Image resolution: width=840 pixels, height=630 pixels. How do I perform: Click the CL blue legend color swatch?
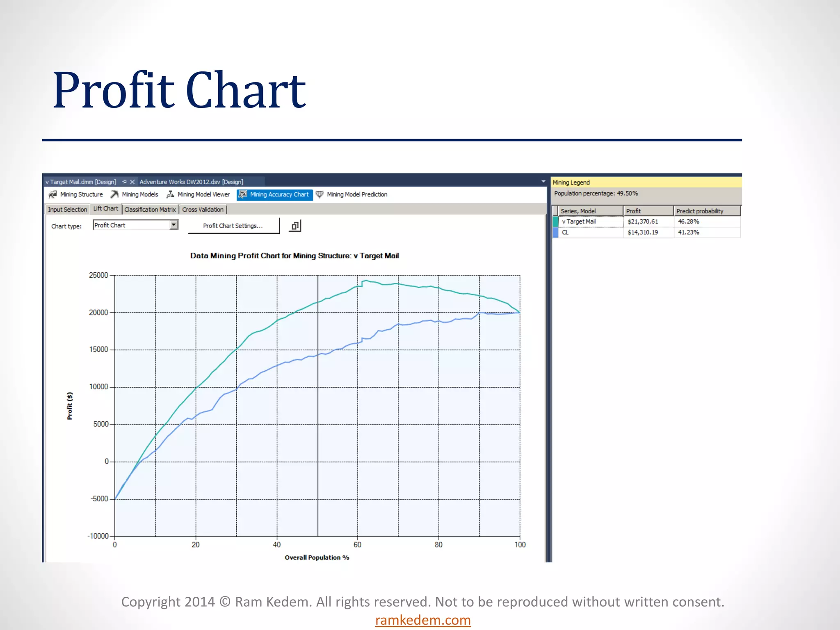556,232
